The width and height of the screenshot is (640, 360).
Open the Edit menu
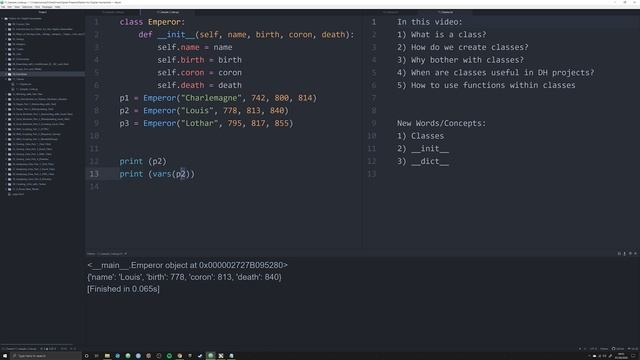(x=9, y=7)
